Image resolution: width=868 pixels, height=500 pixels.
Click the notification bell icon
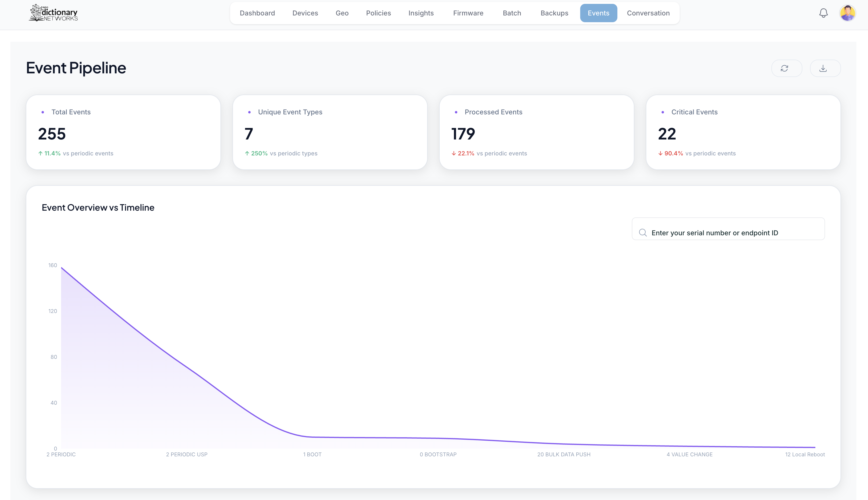tap(823, 13)
